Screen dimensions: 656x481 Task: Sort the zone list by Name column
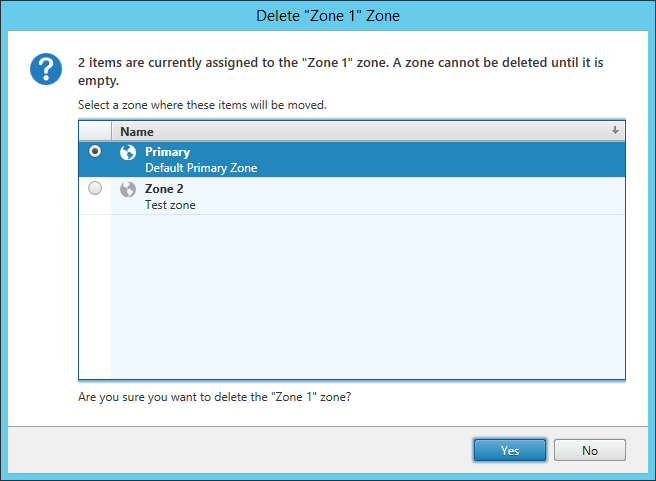point(368,131)
